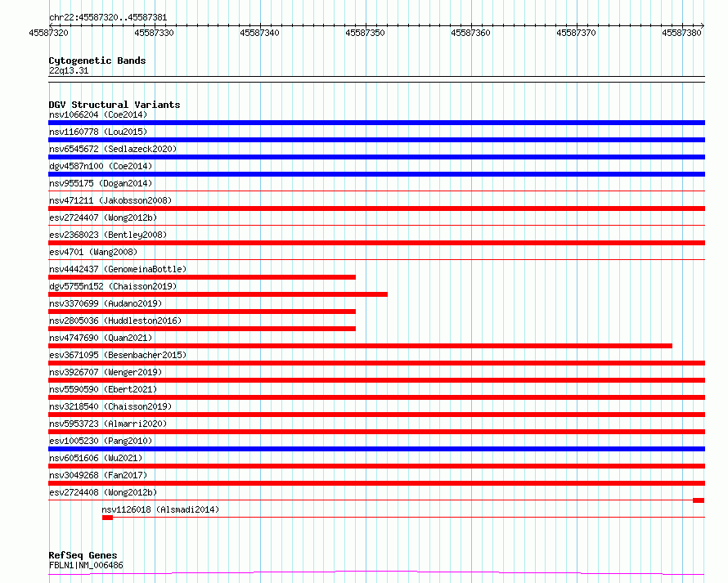Select the 22q13.31 band label

[x=69, y=70]
